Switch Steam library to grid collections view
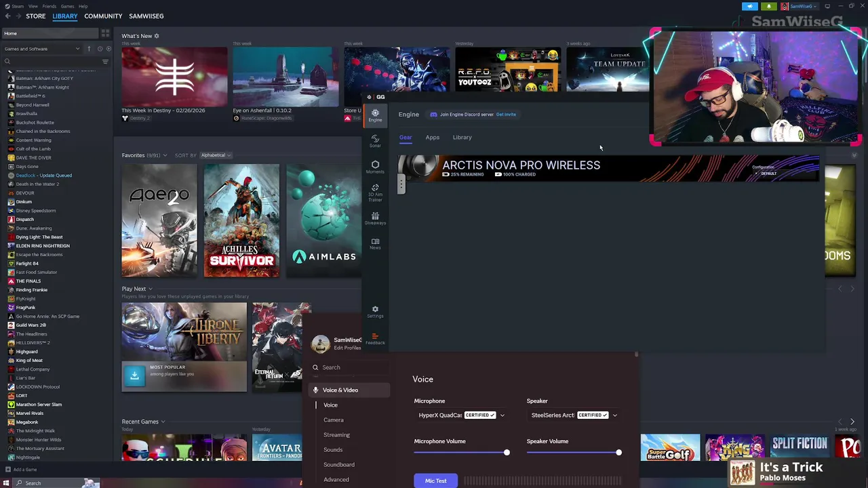This screenshot has height=488, width=868. [105, 33]
